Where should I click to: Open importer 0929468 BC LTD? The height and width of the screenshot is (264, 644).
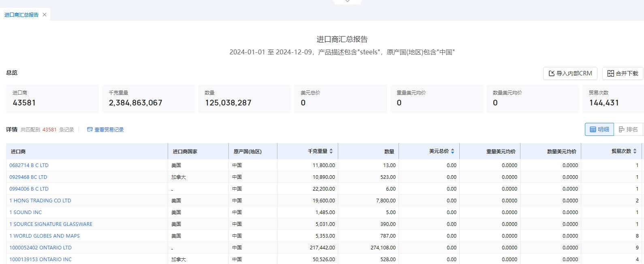28,177
